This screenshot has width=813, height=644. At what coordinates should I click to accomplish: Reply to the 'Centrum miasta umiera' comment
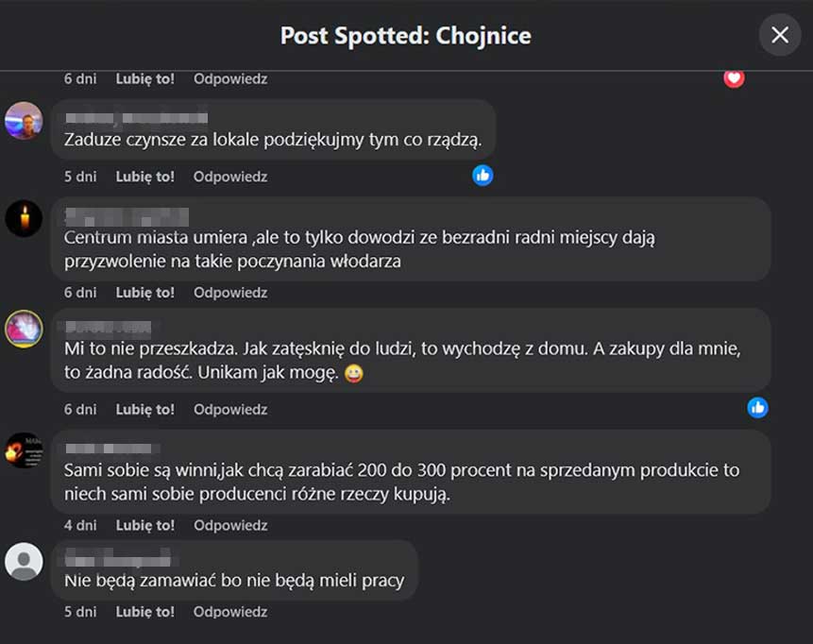(x=230, y=293)
